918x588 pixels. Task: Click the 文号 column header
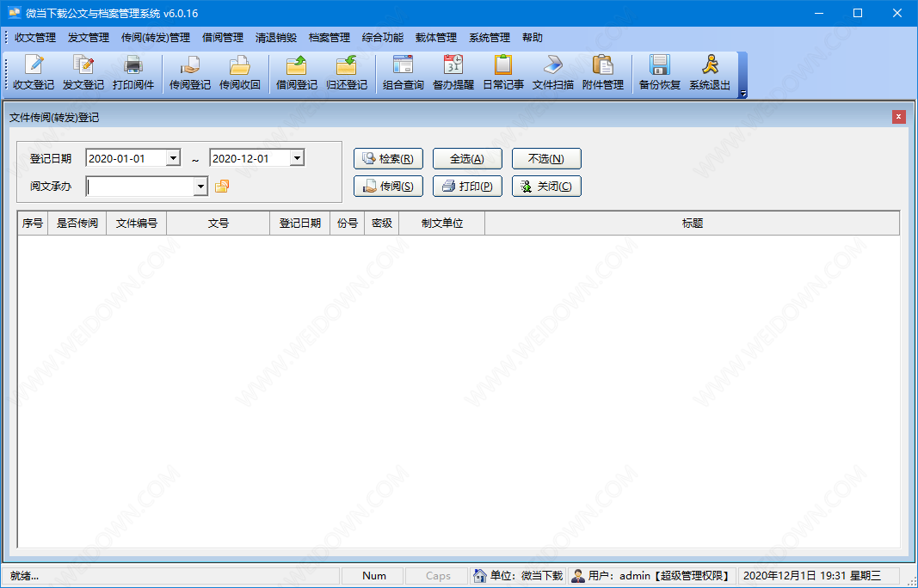click(x=219, y=223)
